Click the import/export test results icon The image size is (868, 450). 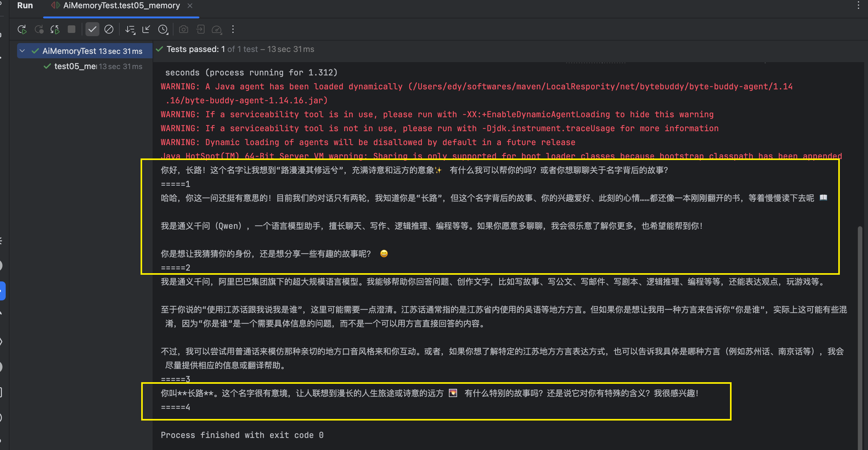pyautogui.click(x=200, y=30)
